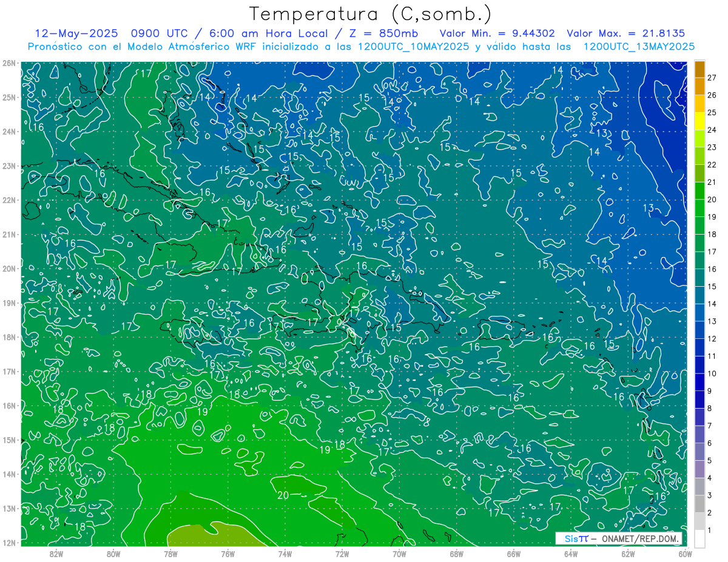Image resolution: width=728 pixels, height=562 pixels.
Task: Click the "74W" longitude axis label
Action: [x=285, y=554]
